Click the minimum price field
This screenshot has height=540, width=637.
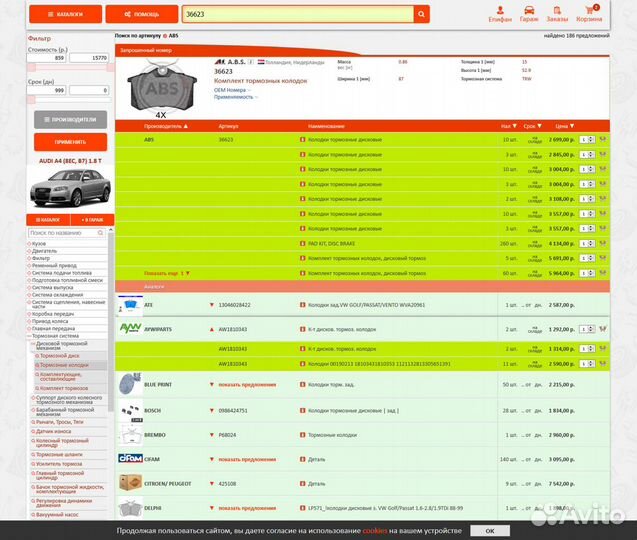(x=47, y=58)
